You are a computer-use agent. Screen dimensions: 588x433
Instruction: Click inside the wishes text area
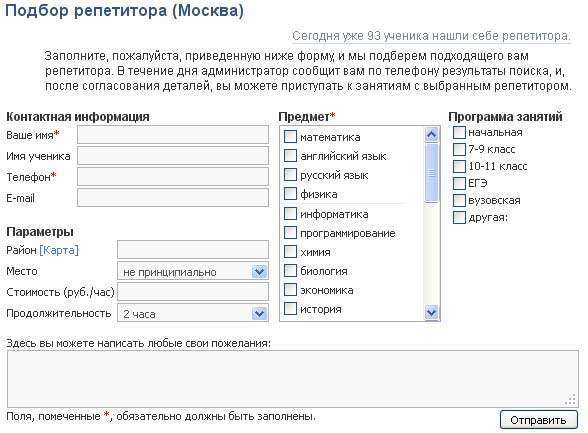292,379
